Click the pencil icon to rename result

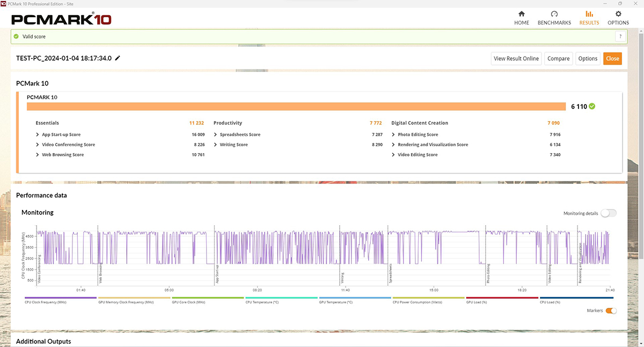point(118,58)
